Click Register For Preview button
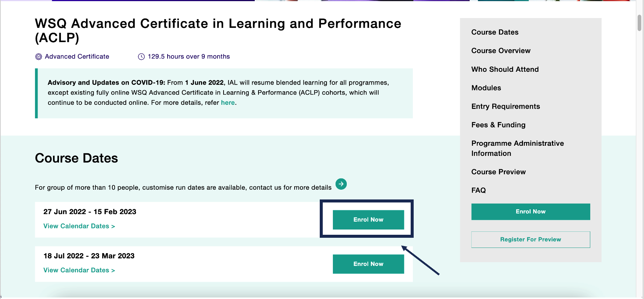Viewport: 644px width, 299px height. (531, 240)
